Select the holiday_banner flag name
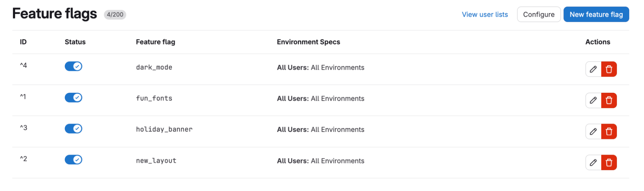The height and width of the screenshot is (191, 644). pos(164,129)
